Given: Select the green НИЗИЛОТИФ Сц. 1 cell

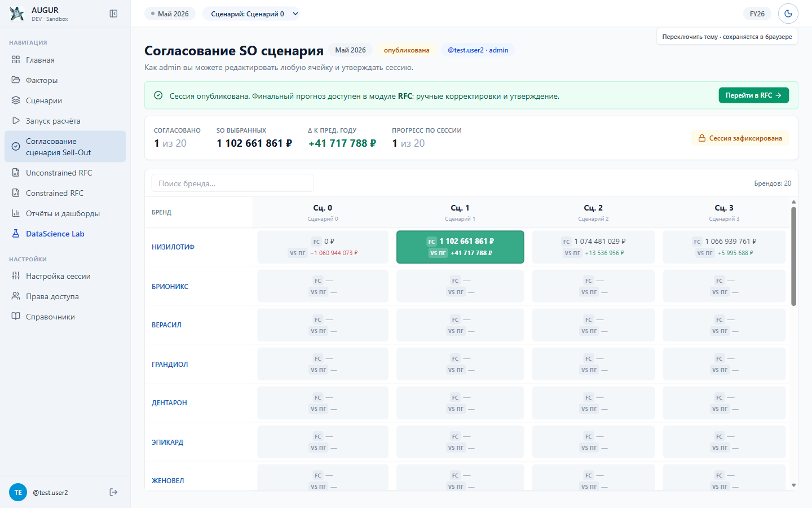Looking at the screenshot, I should [x=460, y=247].
